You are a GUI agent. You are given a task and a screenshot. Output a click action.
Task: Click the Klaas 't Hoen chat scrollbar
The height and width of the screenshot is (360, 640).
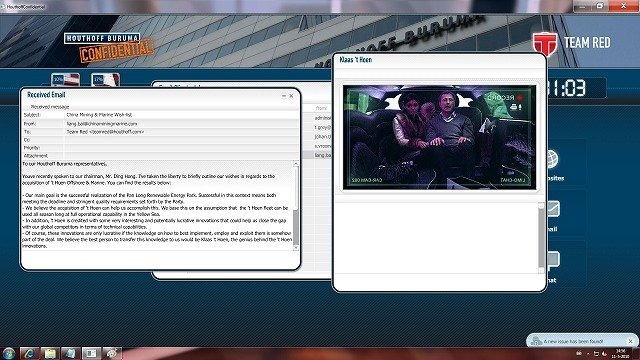click(541, 238)
